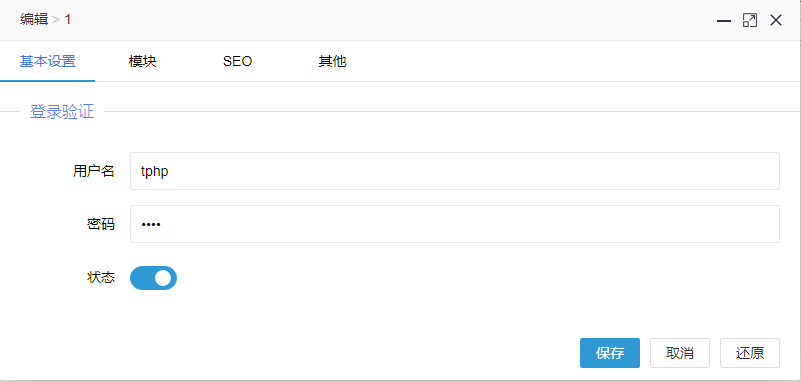Maximize the edit dialog with expand icon

tap(750, 20)
